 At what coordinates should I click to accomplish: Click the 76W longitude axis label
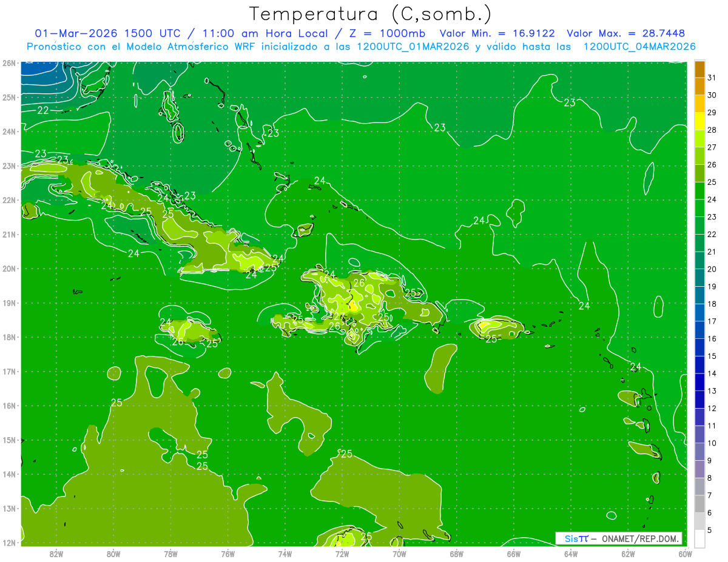tap(227, 554)
